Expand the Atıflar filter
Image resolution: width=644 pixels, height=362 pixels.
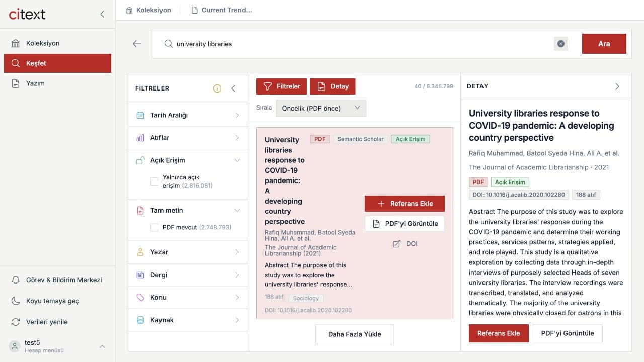click(188, 138)
